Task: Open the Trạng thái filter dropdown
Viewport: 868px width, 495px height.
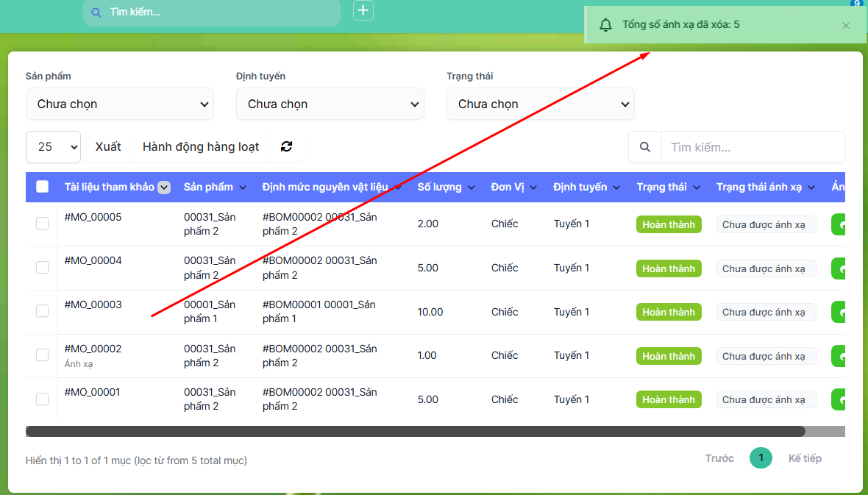Action: pyautogui.click(x=541, y=104)
